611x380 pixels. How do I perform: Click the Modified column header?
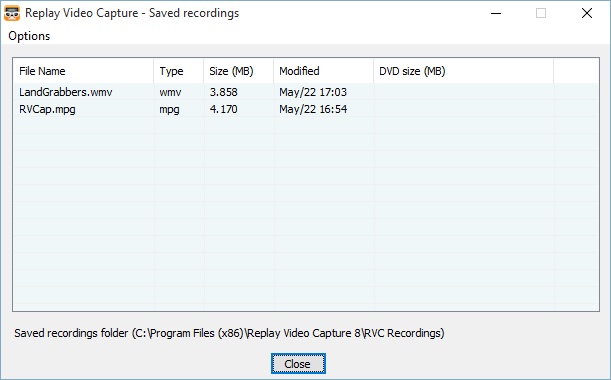[x=323, y=71]
